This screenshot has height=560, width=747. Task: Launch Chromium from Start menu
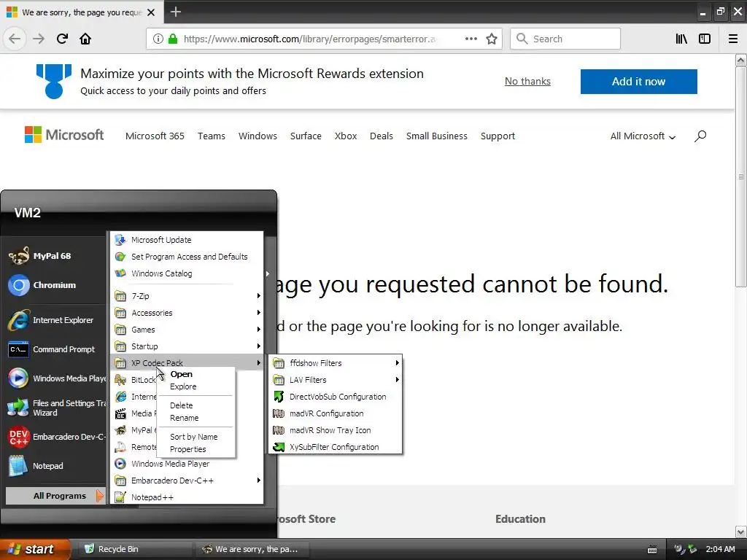point(55,285)
